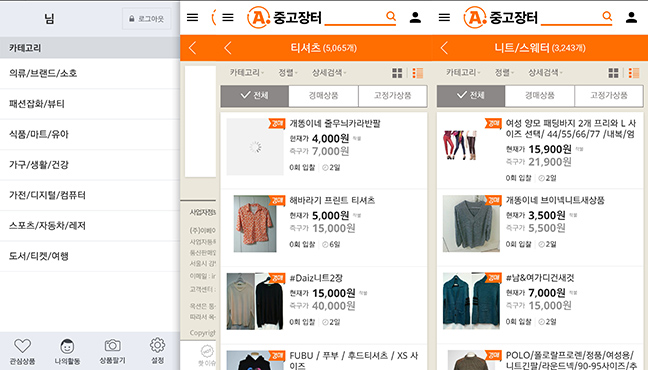Select 전체 filter in 티셔츠 screen
Screen dimensions: 648x370
(255, 96)
